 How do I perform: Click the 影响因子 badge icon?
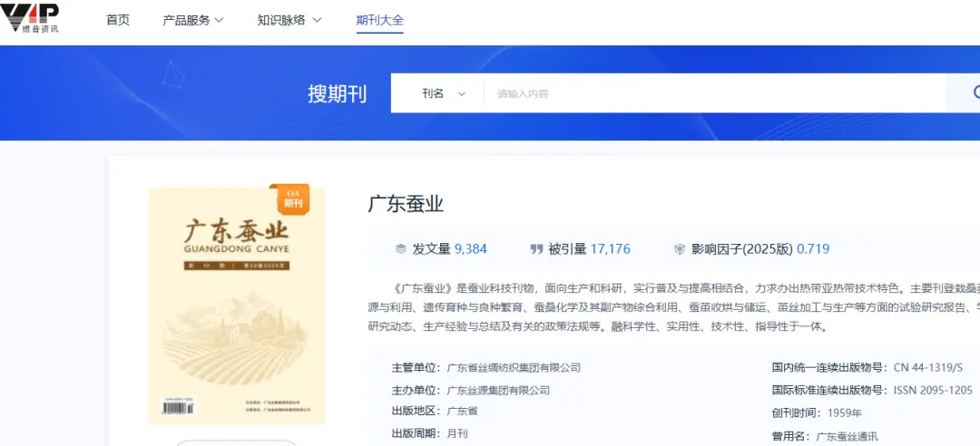680,249
